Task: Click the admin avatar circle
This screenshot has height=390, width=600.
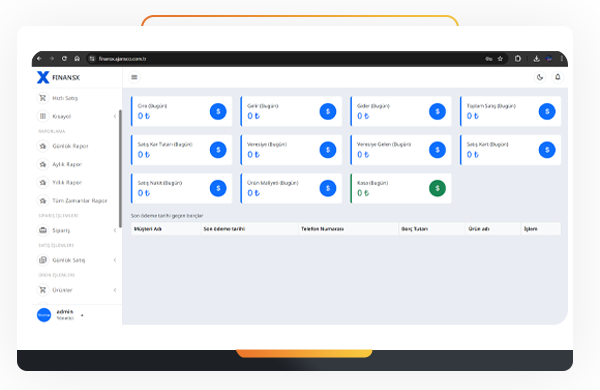Action: tap(44, 315)
